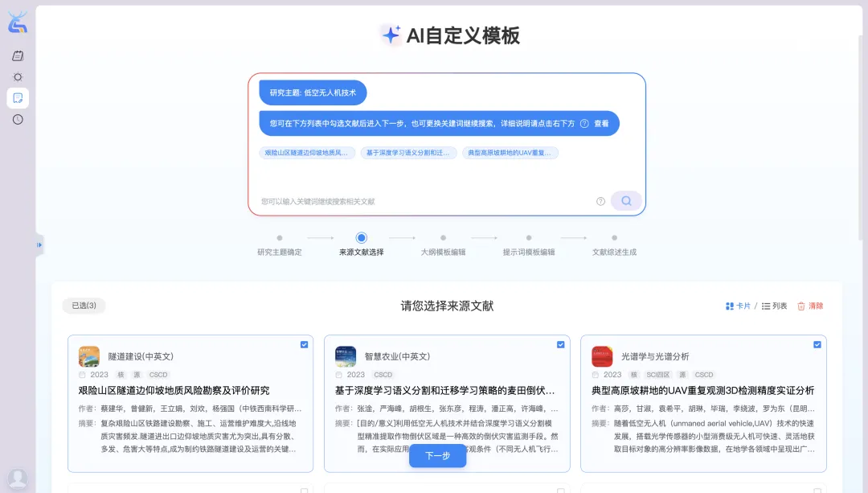Select the document edit sidebar icon
Image resolution: width=868 pixels, height=493 pixels.
coord(18,98)
